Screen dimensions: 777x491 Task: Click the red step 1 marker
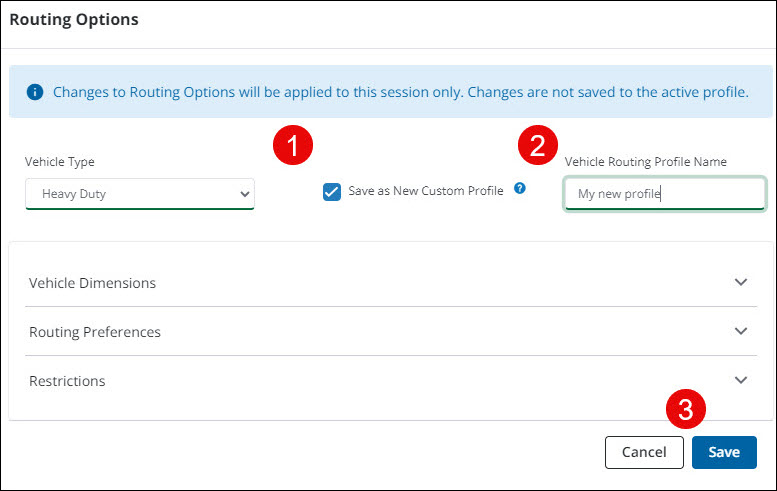pos(293,146)
